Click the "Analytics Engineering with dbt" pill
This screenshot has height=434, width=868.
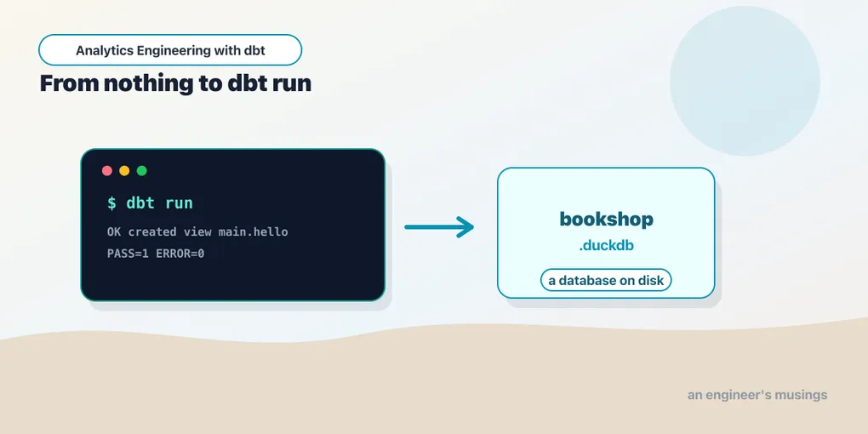point(170,50)
